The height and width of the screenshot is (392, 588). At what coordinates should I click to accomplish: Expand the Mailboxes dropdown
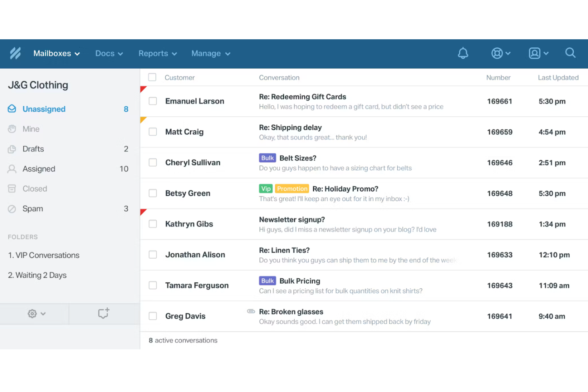[x=56, y=53]
